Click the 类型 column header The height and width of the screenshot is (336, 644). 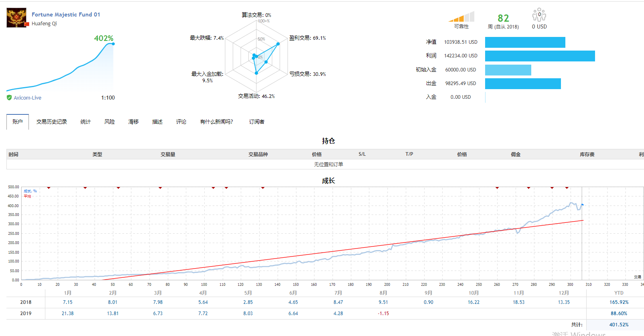pyautogui.click(x=97, y=154)
